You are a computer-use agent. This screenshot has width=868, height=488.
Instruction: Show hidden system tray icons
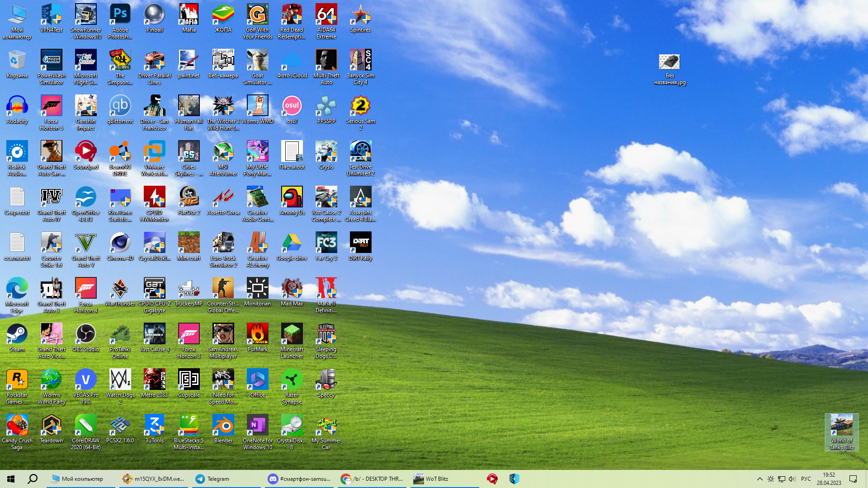click(759, 479)
